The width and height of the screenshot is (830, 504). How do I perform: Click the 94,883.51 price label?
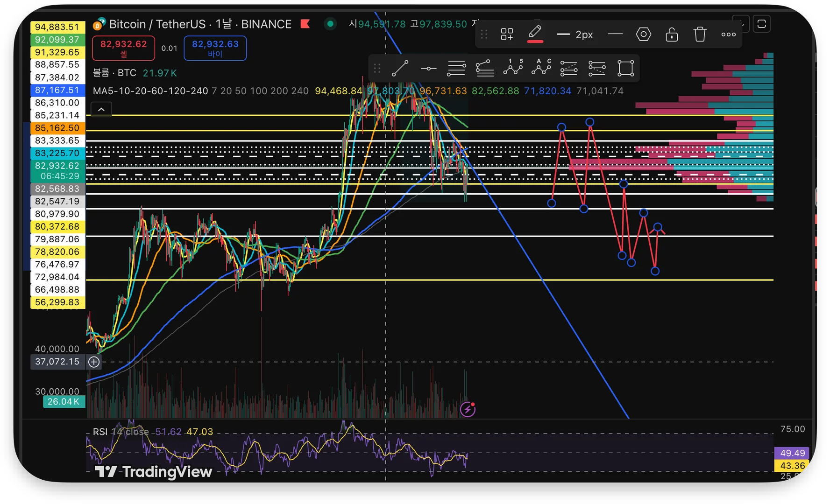pyautogui.click(x=57, y=27)
